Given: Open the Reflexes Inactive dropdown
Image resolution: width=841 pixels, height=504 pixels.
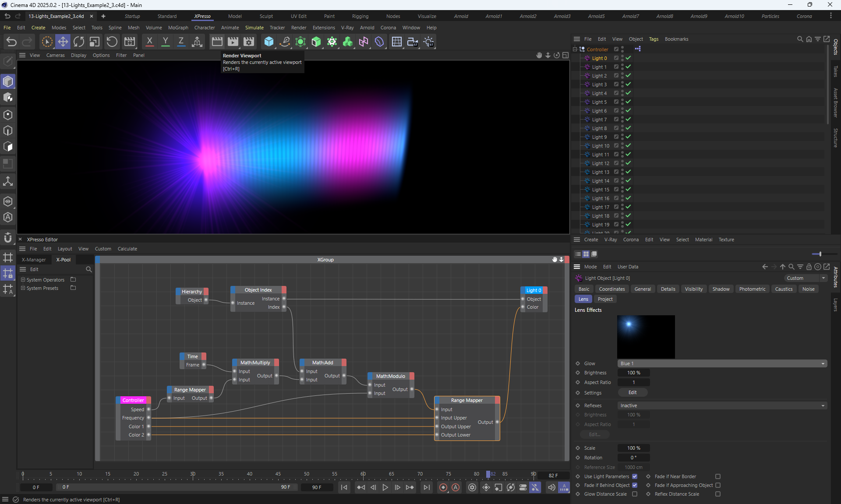Looking at the screenshot, I should 722,405.
